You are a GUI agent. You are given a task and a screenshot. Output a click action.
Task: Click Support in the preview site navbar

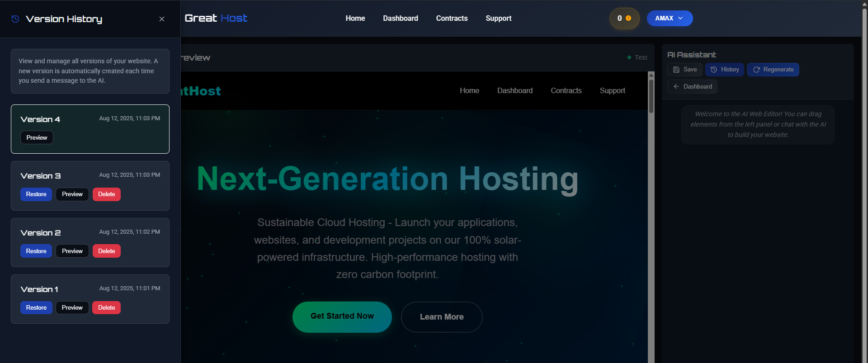click(613, 90)
